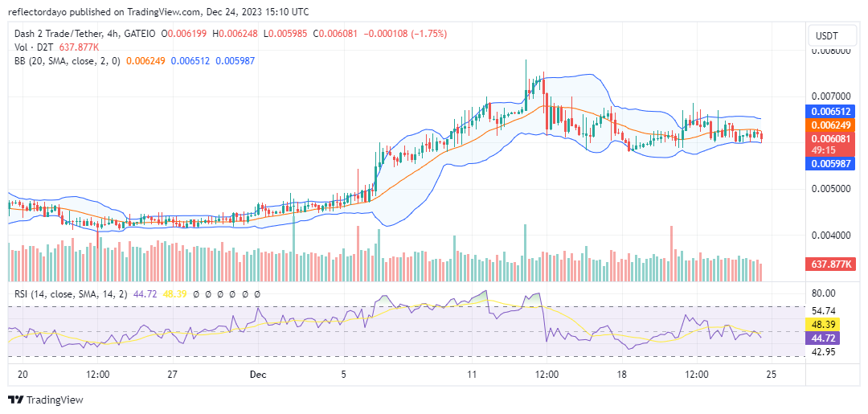868x414 pixels.
Task: Click the 42.95 RSI axis level
Action: coord(825,352)
